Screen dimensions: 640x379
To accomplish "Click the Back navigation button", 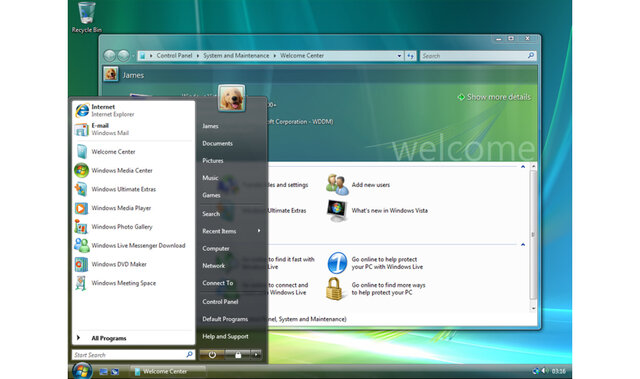I will pyautogui.click(x=109, y=55).
